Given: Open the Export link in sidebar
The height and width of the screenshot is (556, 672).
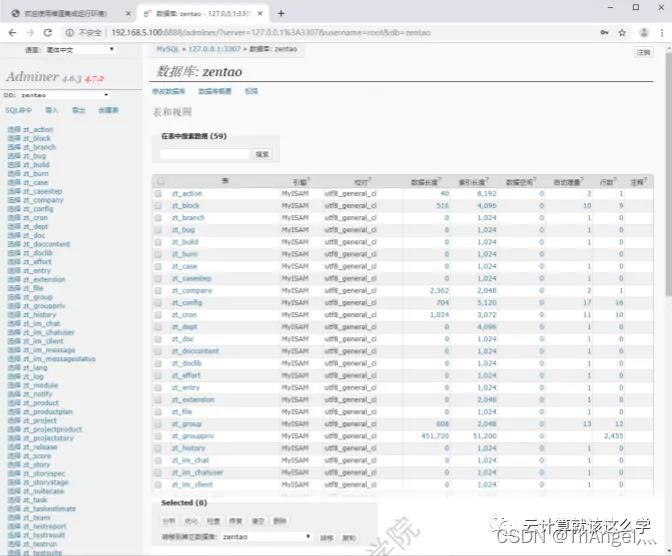Looking at the screenshot, I should coord(78,110).
